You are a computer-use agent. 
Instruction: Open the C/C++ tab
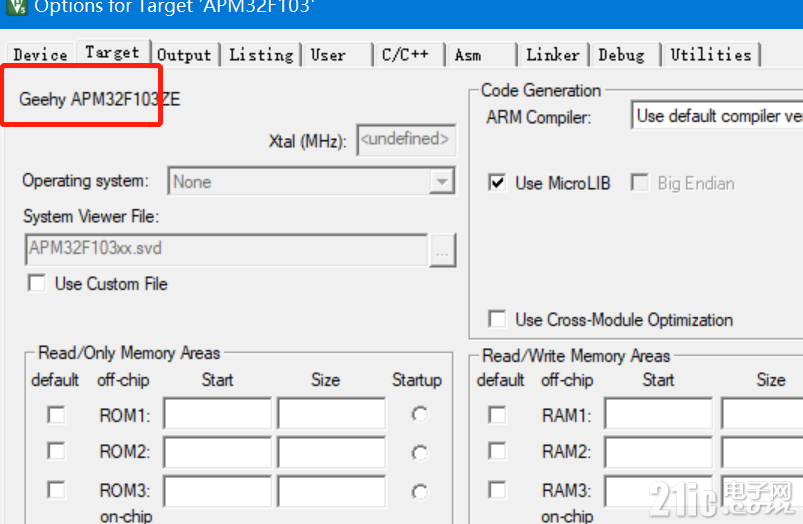pos(409,54)
